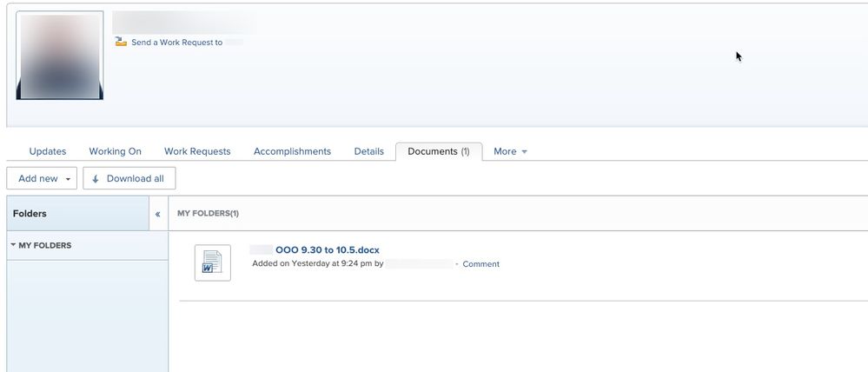The image size is (868, 372).
Task: Open the Add new dropdown arrow
Action: click(68, 179)
